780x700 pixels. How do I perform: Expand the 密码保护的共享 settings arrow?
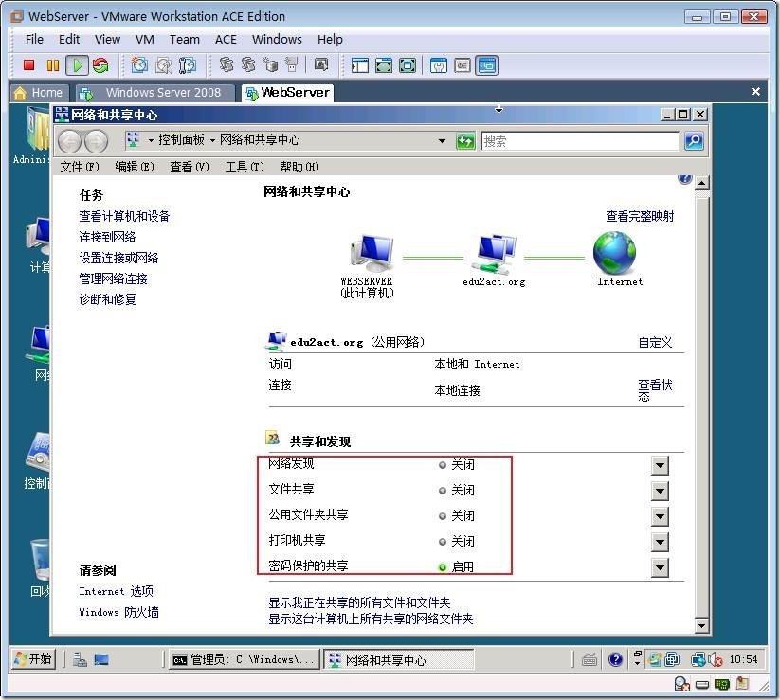coord(660,567)
